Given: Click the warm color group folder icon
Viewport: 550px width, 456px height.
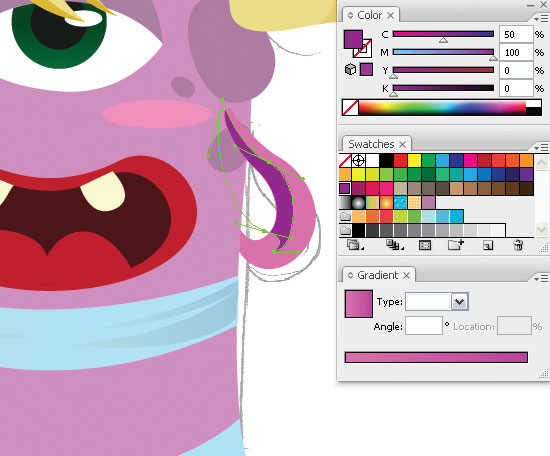Looking at the screenshot, I should 346,216.
